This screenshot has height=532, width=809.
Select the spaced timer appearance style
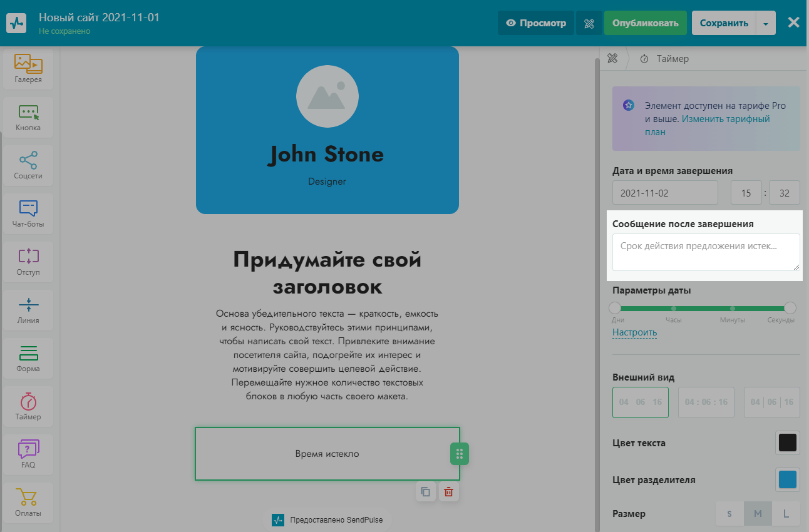pos(640,402)
